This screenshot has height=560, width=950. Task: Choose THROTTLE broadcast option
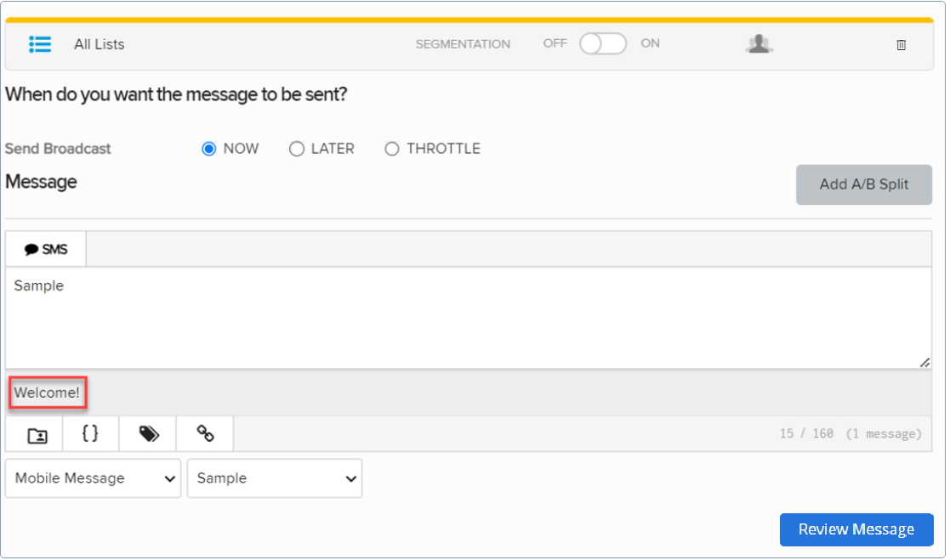pyautogui.click(x=392, y=149)
